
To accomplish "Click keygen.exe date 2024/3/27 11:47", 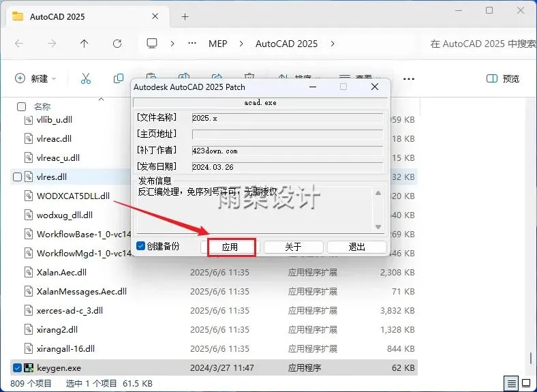I will (x=222, y=368).
